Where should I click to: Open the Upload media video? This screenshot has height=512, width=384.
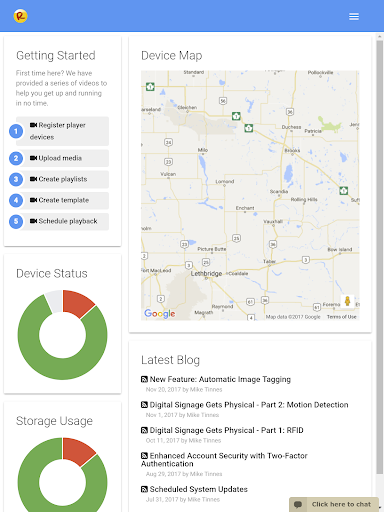click(x=62, y=158)
